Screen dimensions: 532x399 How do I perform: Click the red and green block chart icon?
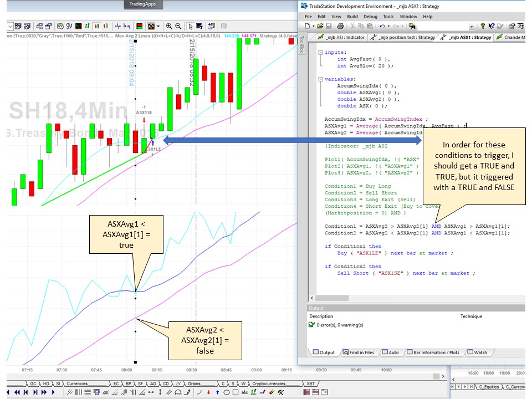coord(139,26)
